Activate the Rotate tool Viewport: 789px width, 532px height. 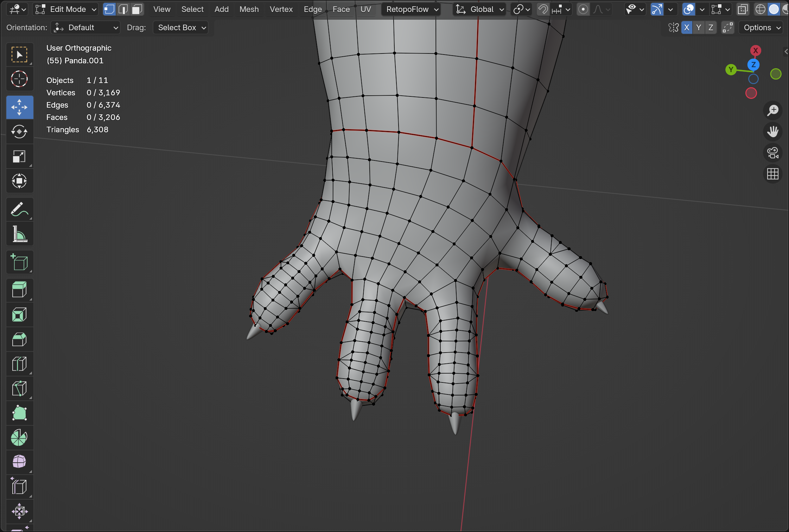[19, 132]
